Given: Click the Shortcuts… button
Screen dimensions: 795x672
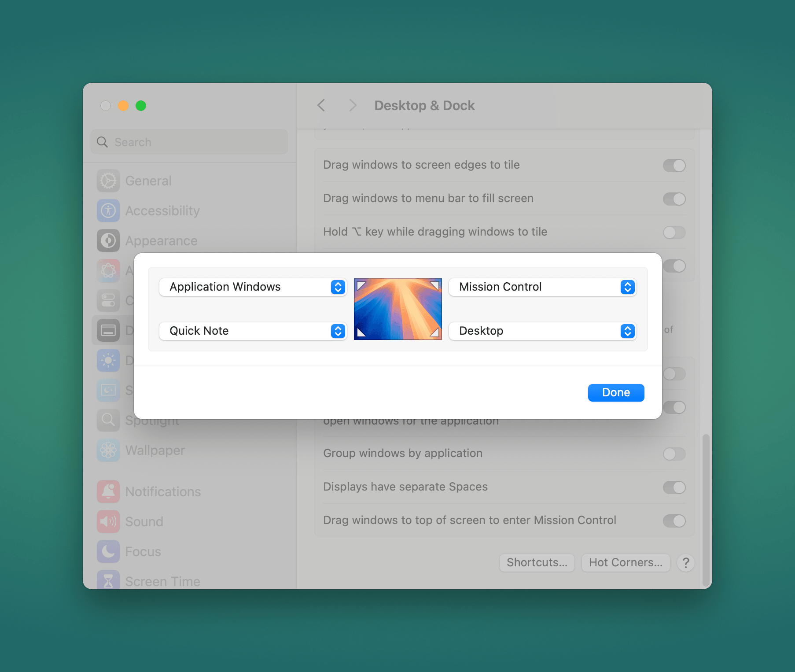Looking at the screenshot, I should pos(537,563).
